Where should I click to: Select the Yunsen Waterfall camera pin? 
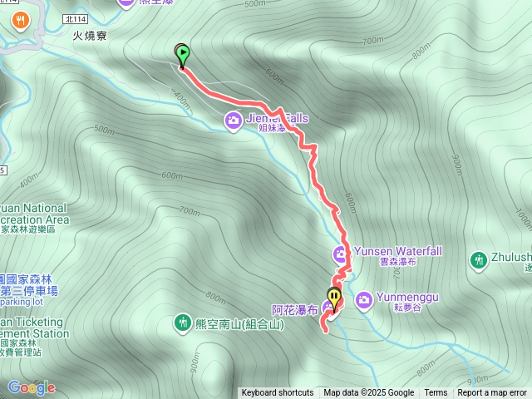pyautogui.click(x=340, y=255)
